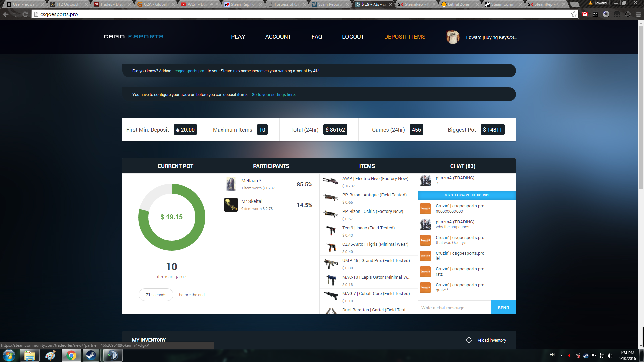Click the Reload inventory refresh icon
Image resolution: width=644 pixels, height=362 pixels.
click(x=469, y=340)
